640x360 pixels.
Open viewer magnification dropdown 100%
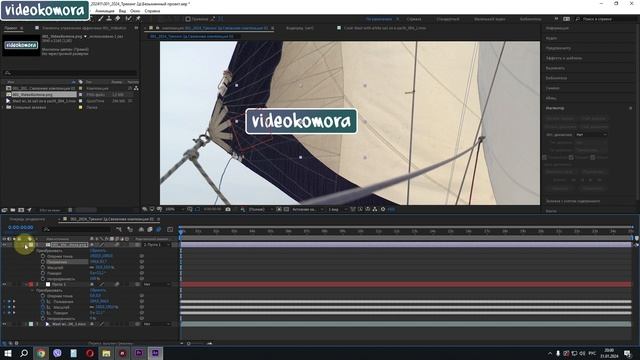(174, 209)
